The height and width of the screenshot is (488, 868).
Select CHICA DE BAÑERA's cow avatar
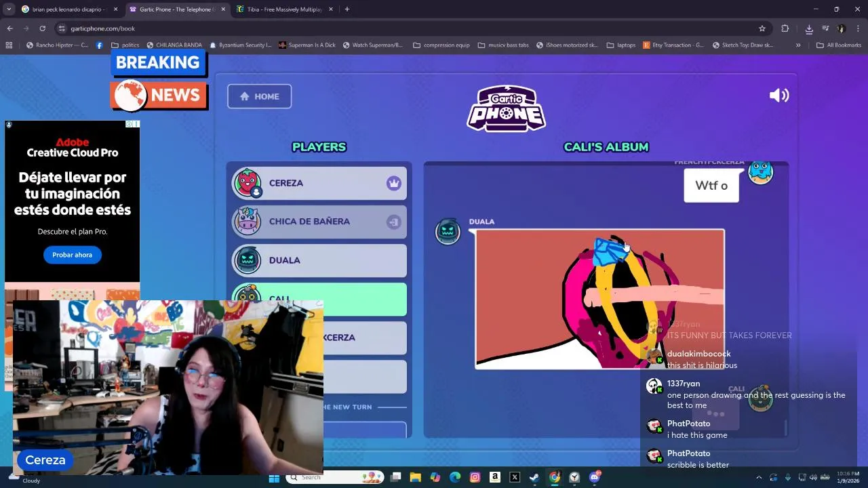tap(247, 222)
